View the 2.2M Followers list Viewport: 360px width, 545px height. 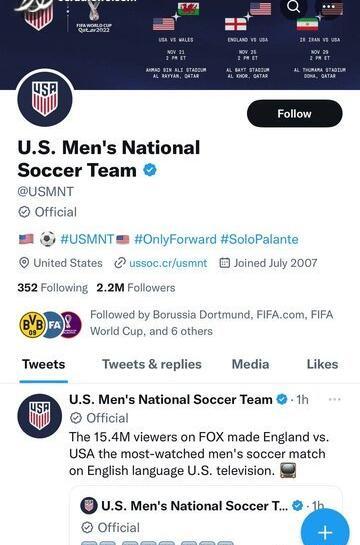136,287
